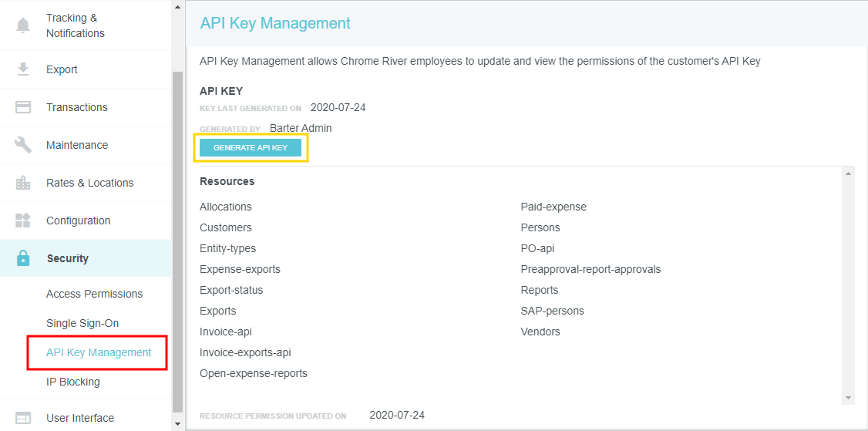The height and width of the screenshot is (431, 868).
Task: Click the Security padlock icon
Action: tap(23, 258)
